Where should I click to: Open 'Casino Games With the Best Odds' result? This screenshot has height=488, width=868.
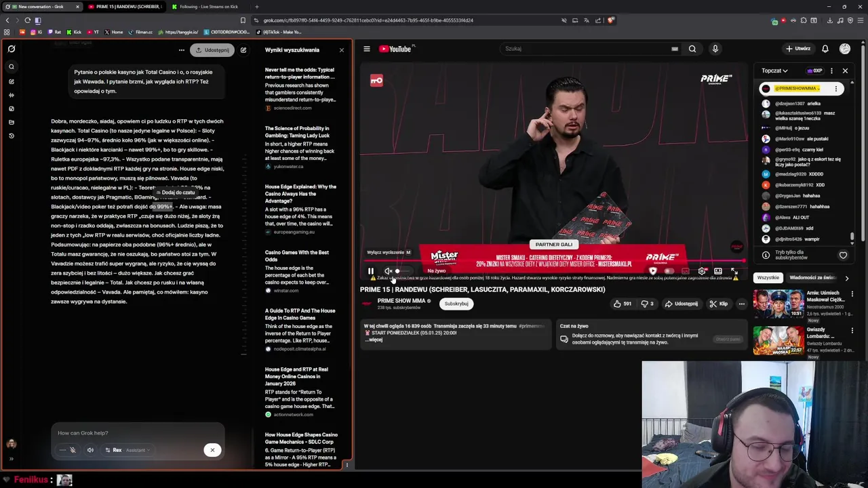tap(300, 272)
